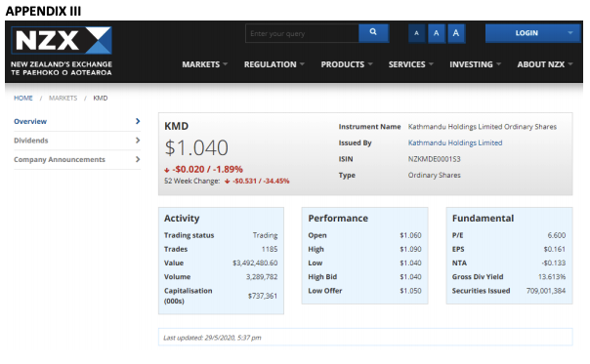Open the REGULATION menu
This screenshot has width=590, height=364.
coord(274,64)
